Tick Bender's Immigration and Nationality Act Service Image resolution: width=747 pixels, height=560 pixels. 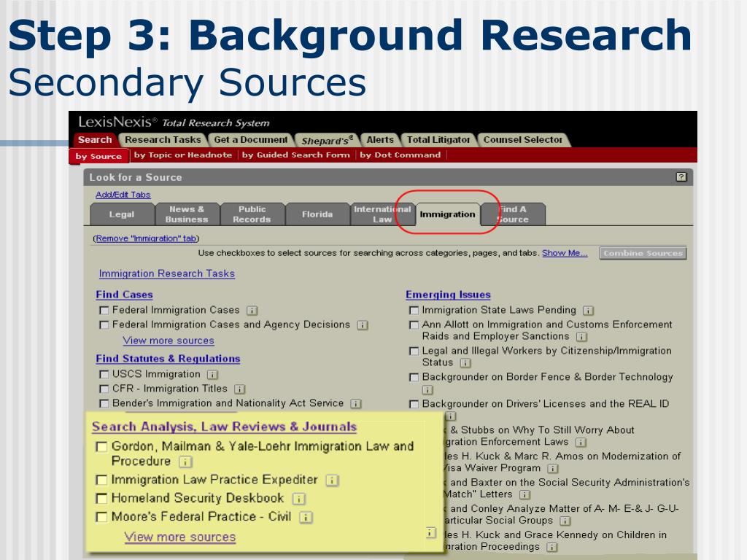[104, 404]
